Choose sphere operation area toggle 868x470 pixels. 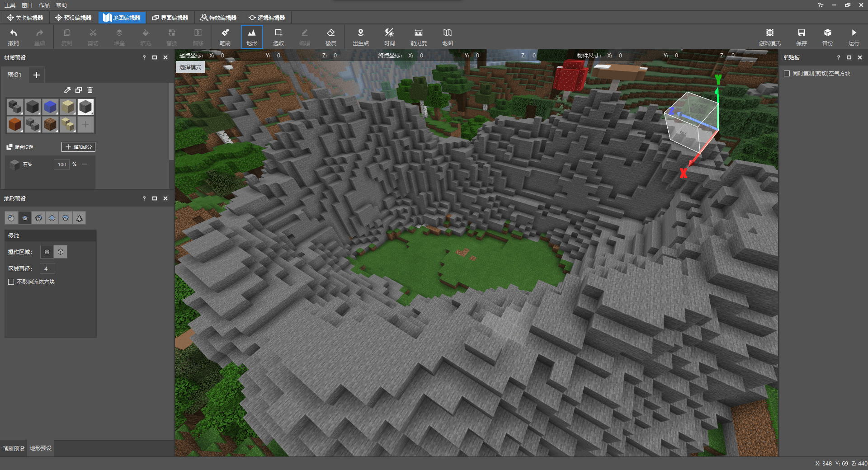[x=47, y=252]
